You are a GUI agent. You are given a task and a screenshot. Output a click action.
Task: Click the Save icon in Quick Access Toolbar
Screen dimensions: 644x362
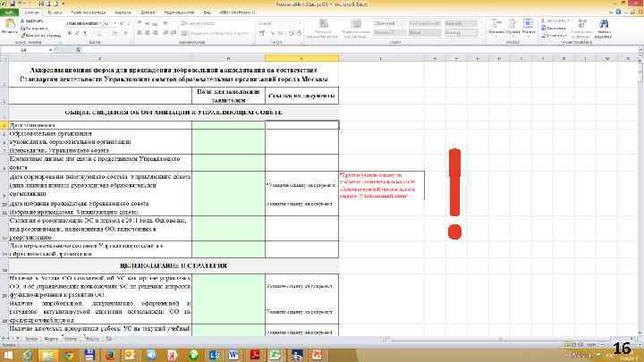12,4
